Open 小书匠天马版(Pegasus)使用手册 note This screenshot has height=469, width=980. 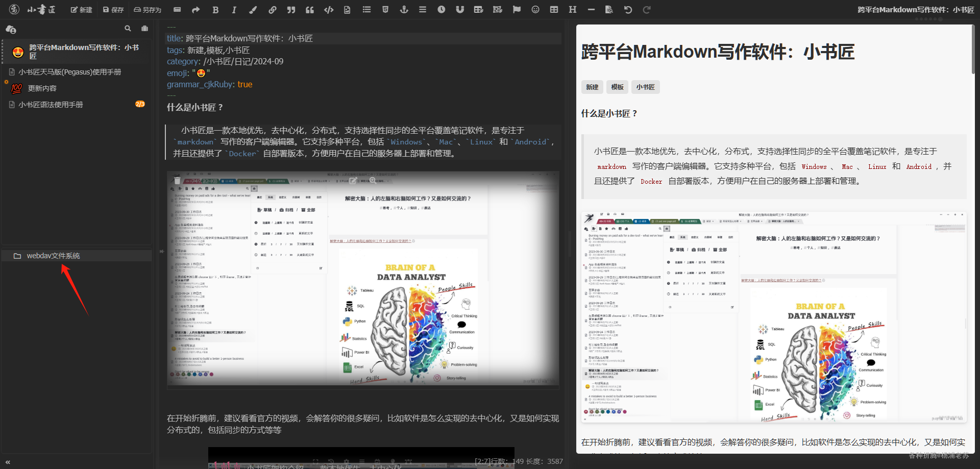70,72
